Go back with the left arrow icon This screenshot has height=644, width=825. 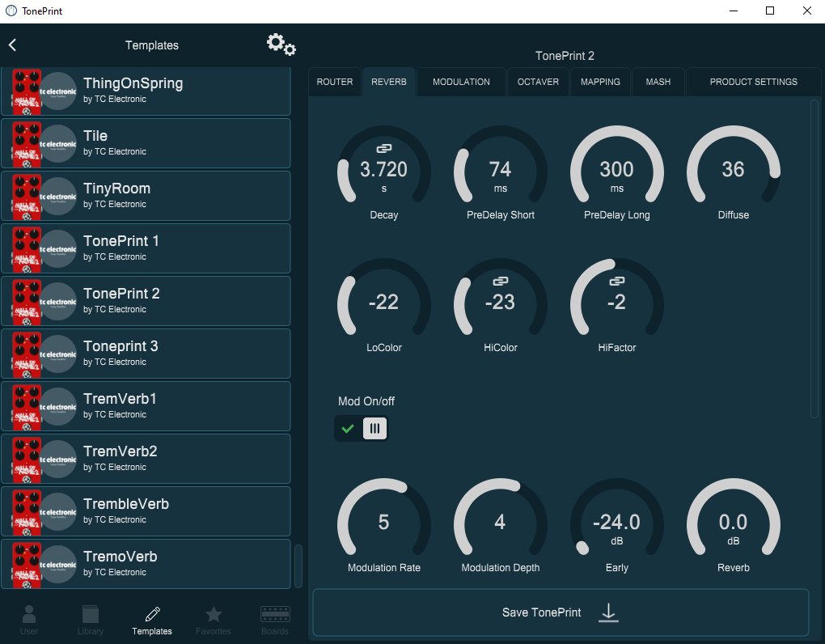[13, 45]
